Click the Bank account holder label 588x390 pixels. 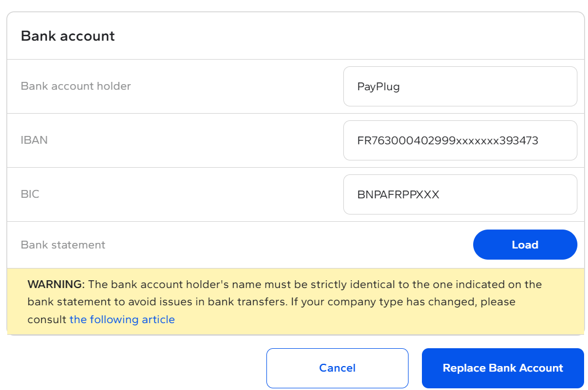(x=76, y=86)
